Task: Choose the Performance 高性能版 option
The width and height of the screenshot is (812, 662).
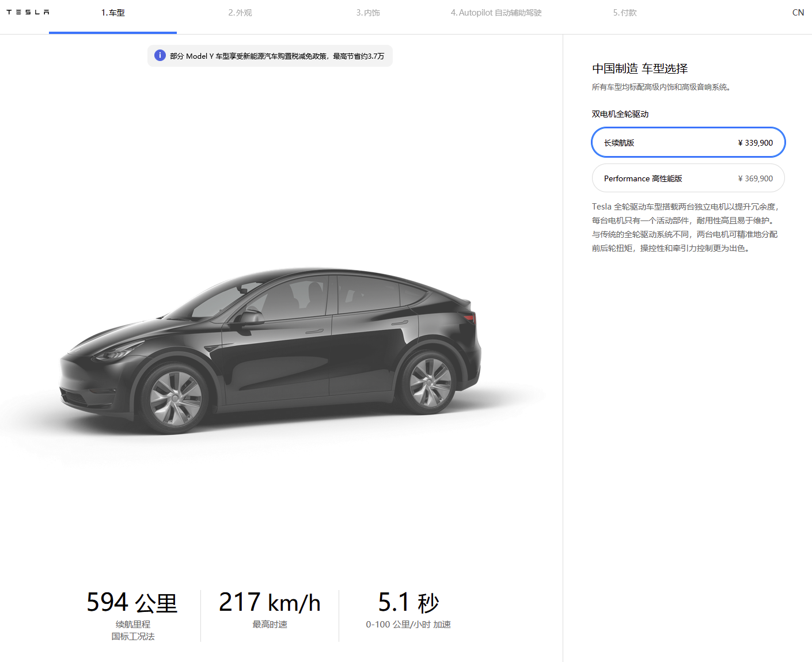Action: tap(688, 178)
